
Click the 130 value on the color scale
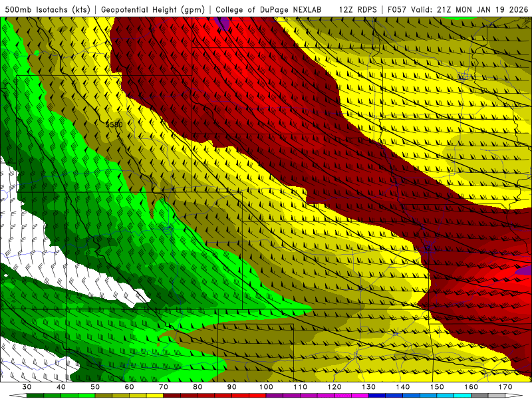(368, 387)
